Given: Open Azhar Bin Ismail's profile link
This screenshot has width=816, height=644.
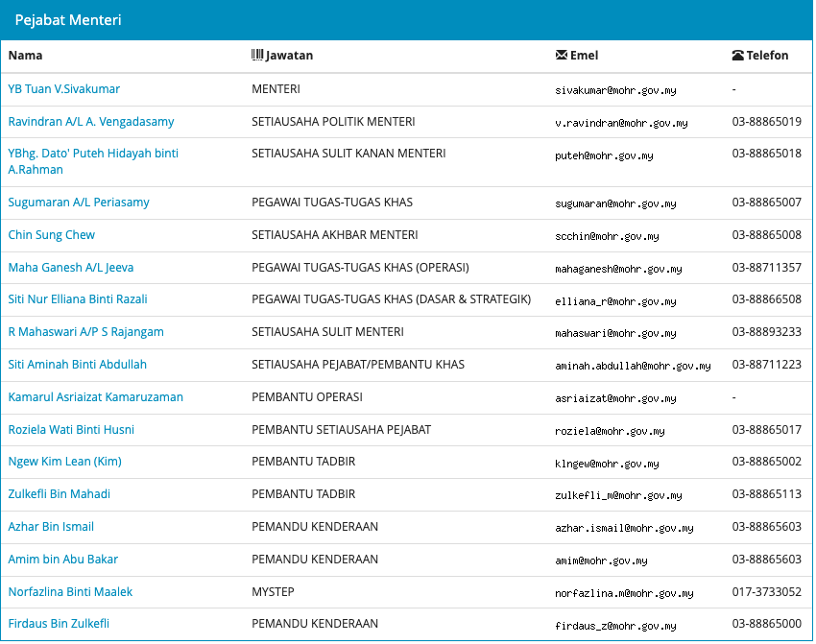Looking at the screenshot, I should (51, 527).
